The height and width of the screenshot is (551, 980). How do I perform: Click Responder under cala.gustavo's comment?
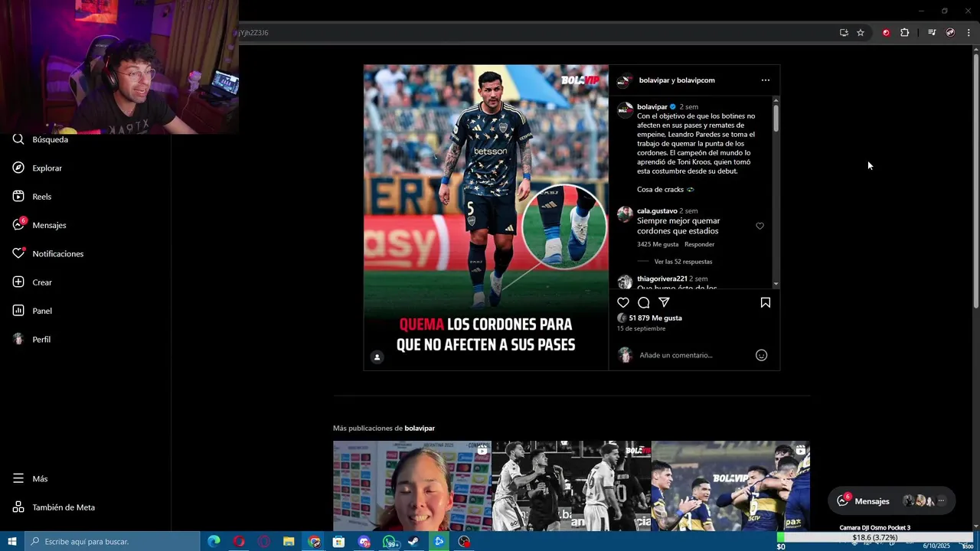699,244
